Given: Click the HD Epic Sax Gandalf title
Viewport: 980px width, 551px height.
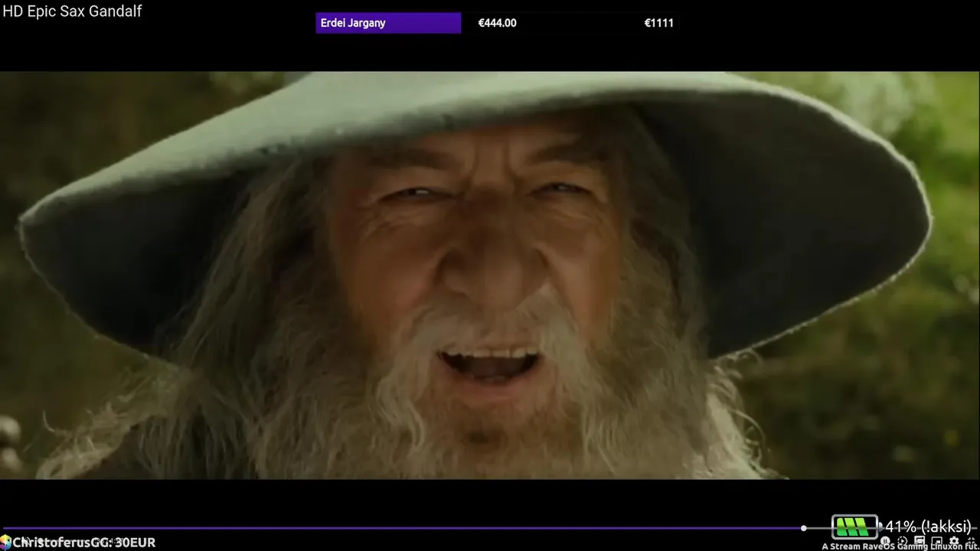Looking at the screenshot, I should (72, 11).
